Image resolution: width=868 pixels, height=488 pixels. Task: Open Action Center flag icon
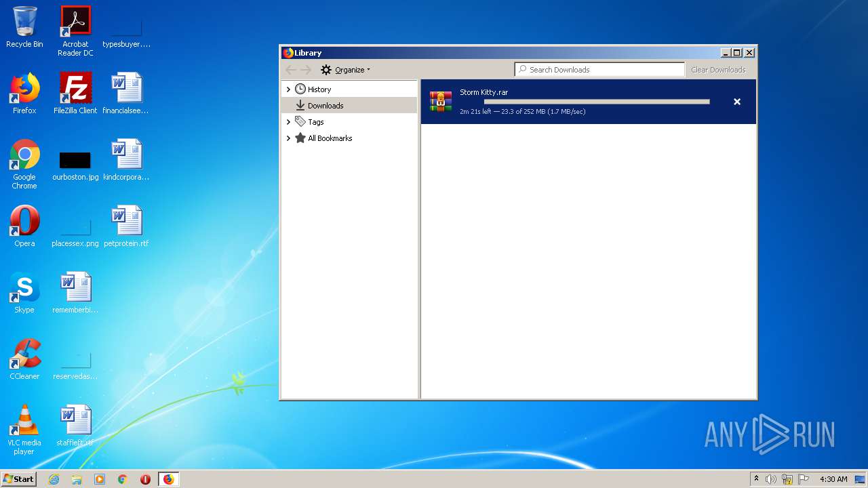(804, 479)
